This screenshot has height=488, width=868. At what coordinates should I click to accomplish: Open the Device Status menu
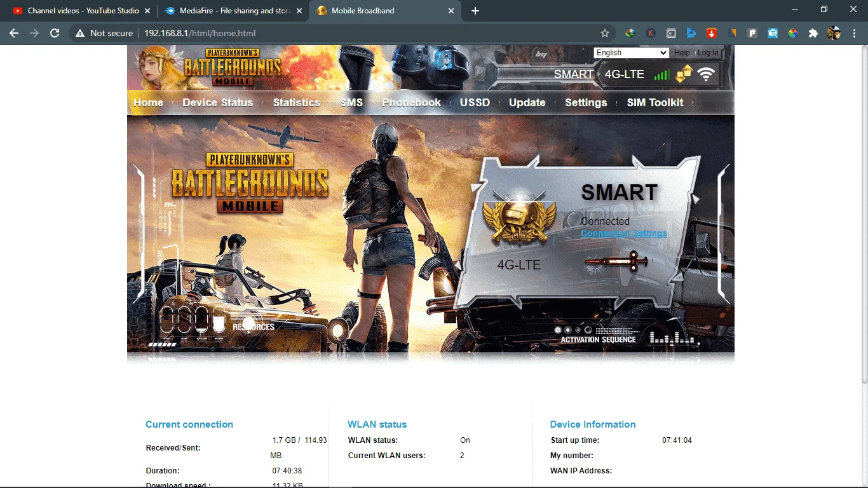[x=218, y=102]
